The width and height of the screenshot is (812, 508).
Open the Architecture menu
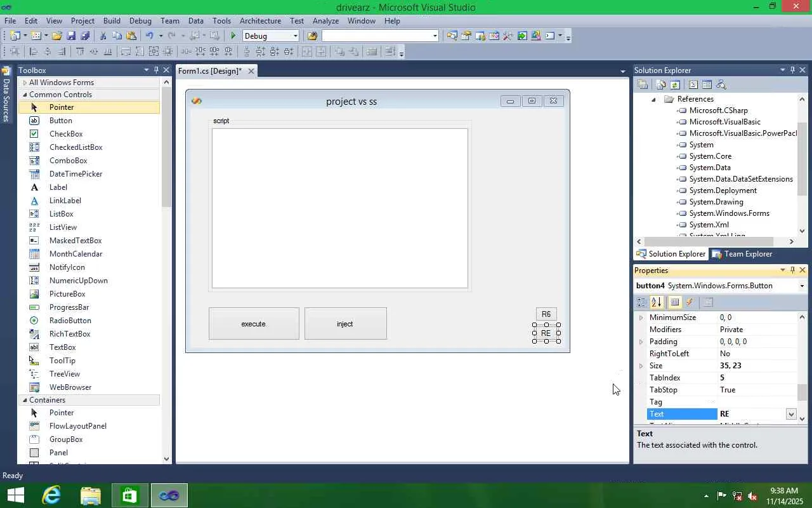click(260, 21)
